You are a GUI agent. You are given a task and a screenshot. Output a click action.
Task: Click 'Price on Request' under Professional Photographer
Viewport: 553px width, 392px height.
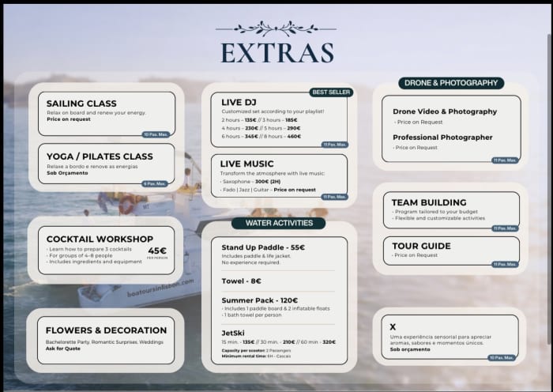[x=416, y=148]
